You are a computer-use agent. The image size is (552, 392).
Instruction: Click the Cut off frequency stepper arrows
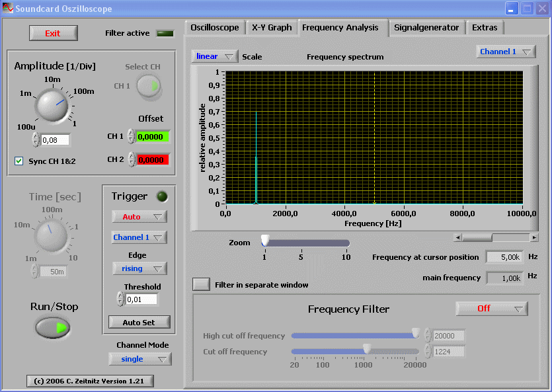(x=428, y=351)
